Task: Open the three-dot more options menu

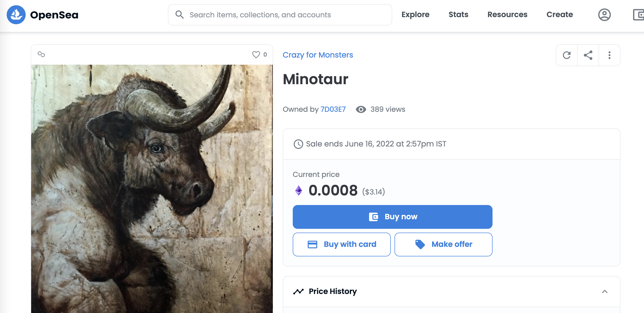Action: pyautogui.click(x=609, y=55)
